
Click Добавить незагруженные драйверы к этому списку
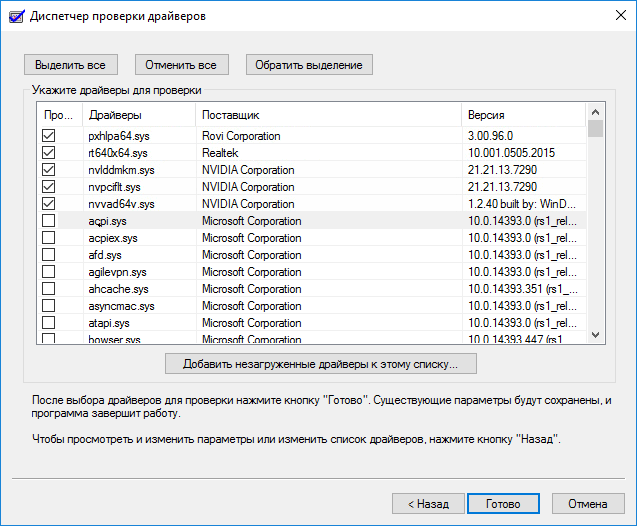321,362
